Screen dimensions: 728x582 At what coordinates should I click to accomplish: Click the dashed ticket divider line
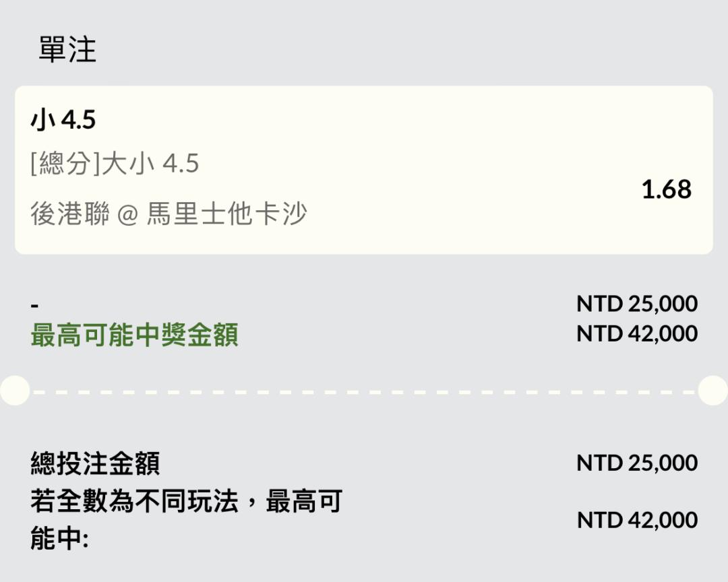pos(363,392)
